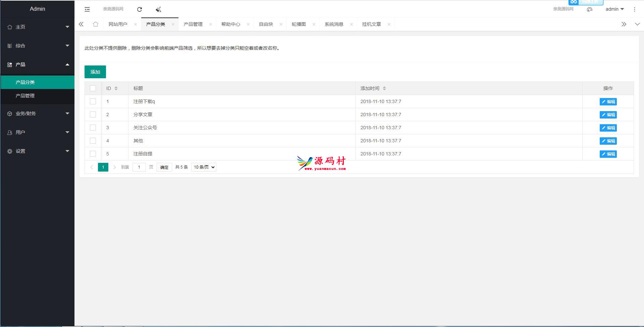644x327 pixels.
Task: Expand the 用户 sidebar menu
Action: pyautogui.click(x=37, y=132)
